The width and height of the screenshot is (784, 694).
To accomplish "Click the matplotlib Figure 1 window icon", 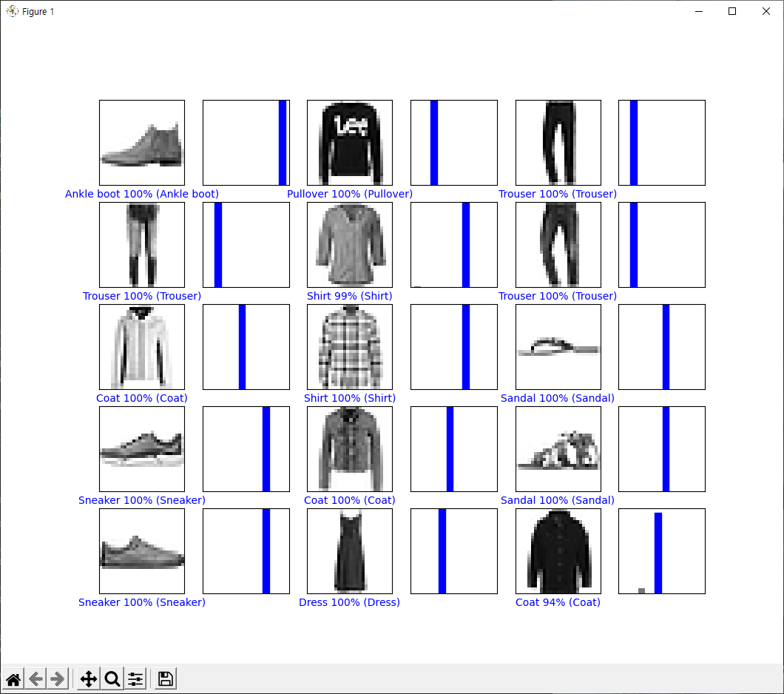I will (12, 11).
